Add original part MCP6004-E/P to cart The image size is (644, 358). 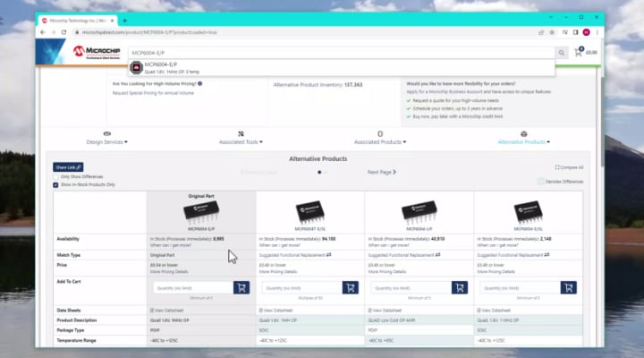pyautogui.click(x=241, y=287)
